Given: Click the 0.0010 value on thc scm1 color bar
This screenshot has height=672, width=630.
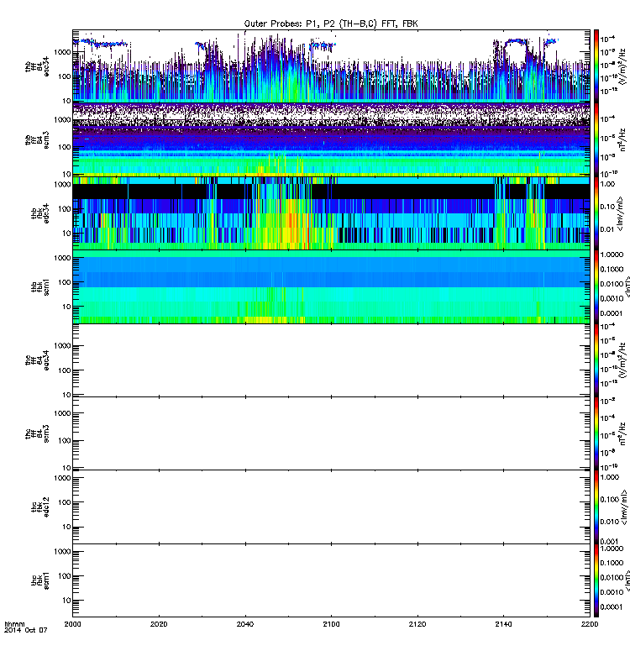Looking at the screenshot, I should (612, 592).
